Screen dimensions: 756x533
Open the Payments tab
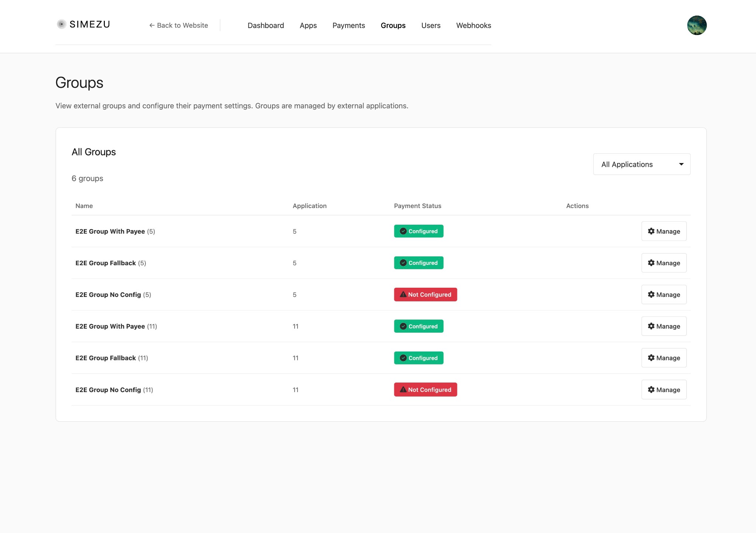click(348, 25)
